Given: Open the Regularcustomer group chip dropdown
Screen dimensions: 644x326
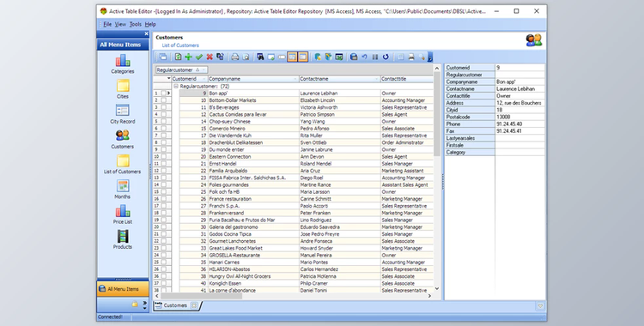Looking at the screenshot, I should pyautogui.click(x=204, y=69).
